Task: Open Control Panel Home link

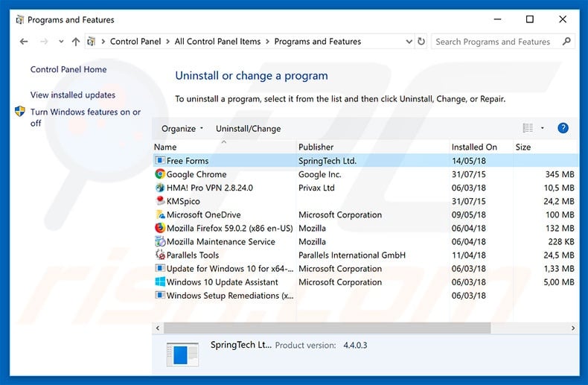Action: (68, 69)
